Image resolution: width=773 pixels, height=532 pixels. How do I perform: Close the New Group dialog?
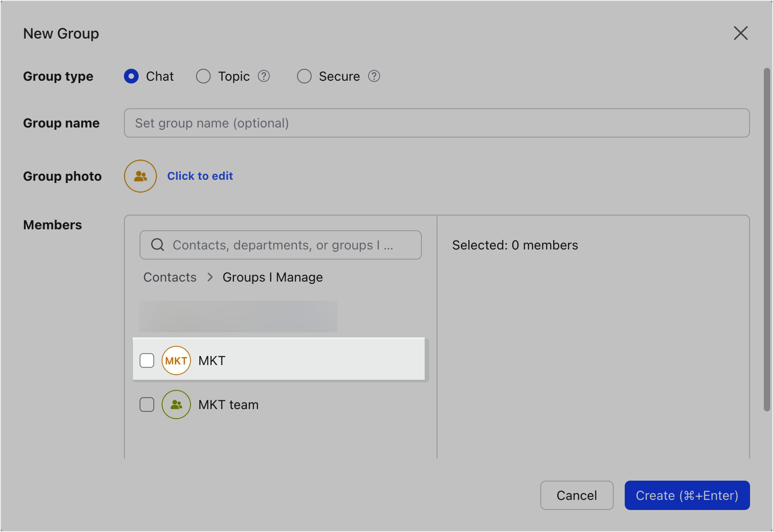click(x=741, y=33)
